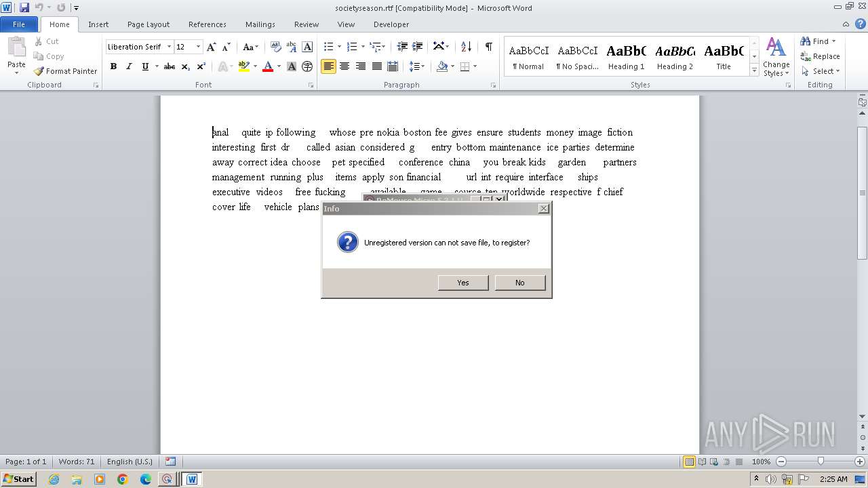Select Center alignment
The image size is (868, 488).
344,66
